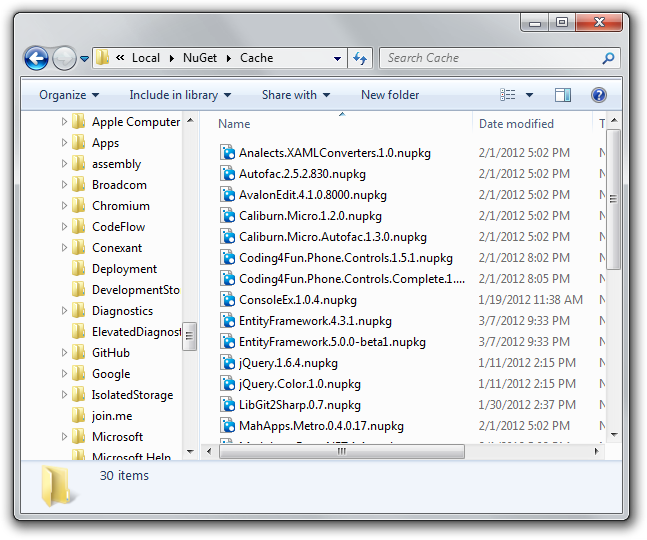Click the Change your view icon
Image resolution: width=647 pixels, height=540 pixels.
pos(508,95)
